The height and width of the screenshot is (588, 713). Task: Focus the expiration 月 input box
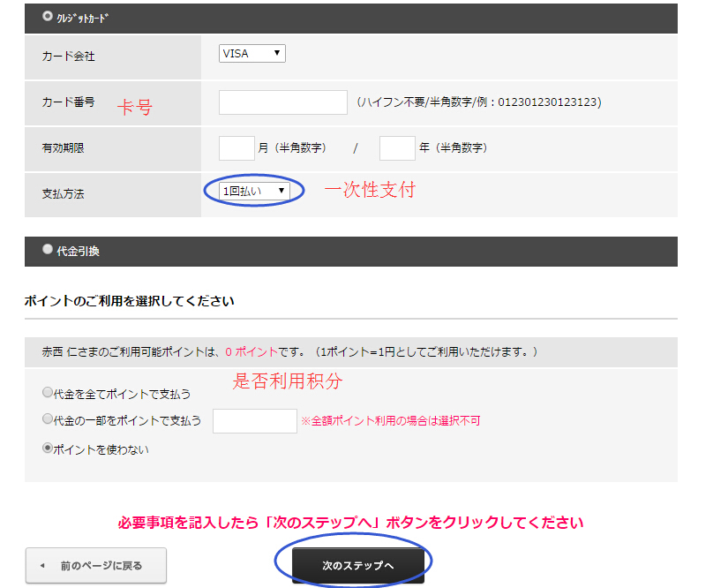click(236, 148)
